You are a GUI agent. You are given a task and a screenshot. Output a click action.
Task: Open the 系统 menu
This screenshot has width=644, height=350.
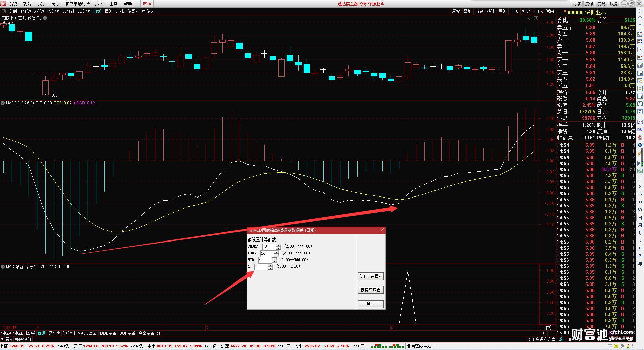[x=13, y=4]
